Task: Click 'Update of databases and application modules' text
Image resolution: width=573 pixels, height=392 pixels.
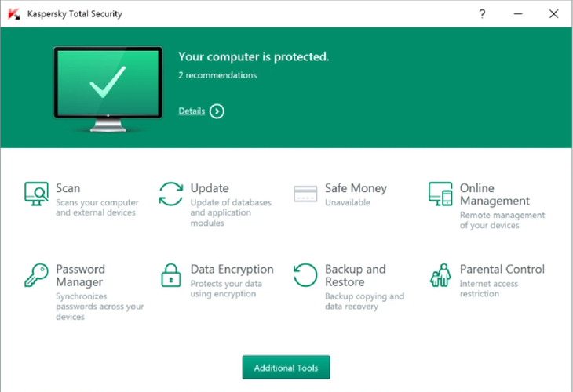Action: [231, 212]
